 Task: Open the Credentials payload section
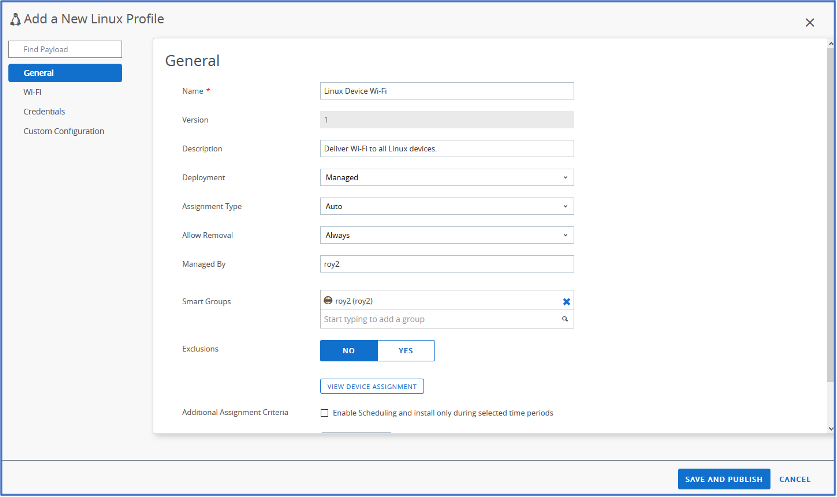tap(44, 111)
